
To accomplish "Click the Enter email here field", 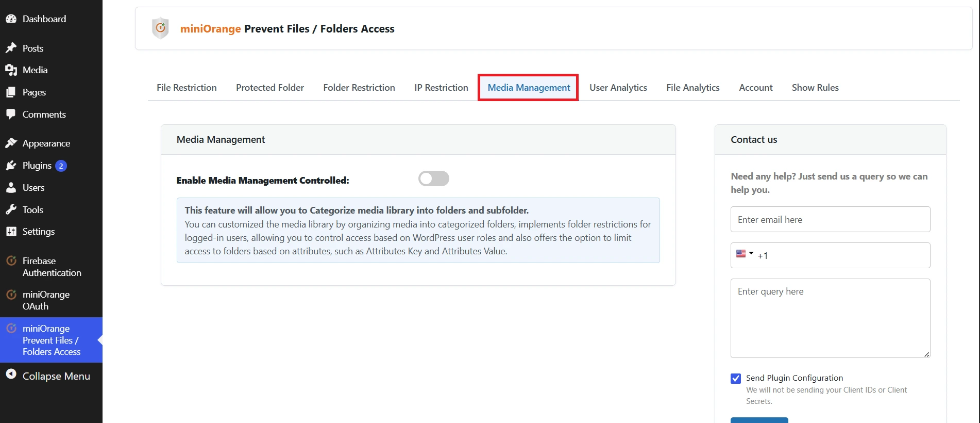I will pos(830,219).
